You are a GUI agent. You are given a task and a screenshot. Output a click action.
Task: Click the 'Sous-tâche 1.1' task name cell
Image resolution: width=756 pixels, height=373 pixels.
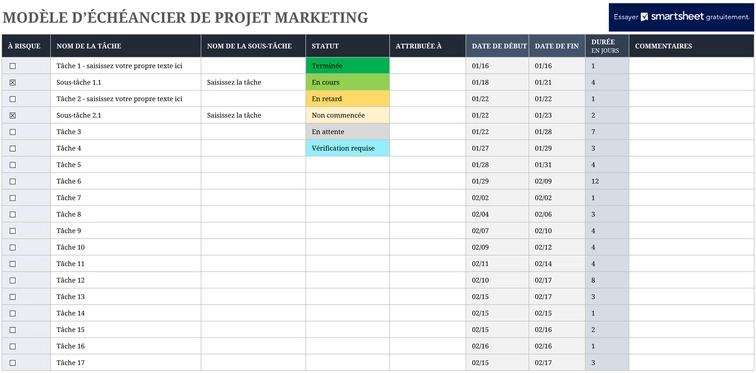pos(126,82)
